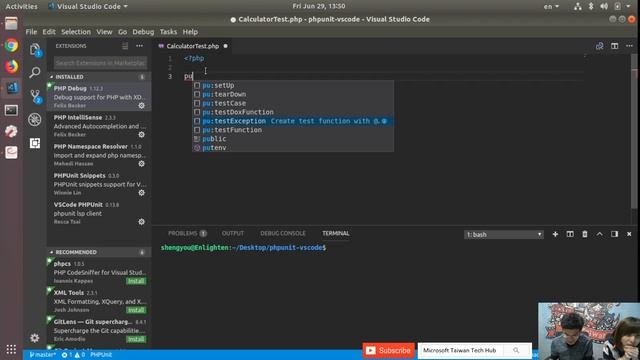Maximize the panel size
Screen dimensions: 640x360
[600, 234]
